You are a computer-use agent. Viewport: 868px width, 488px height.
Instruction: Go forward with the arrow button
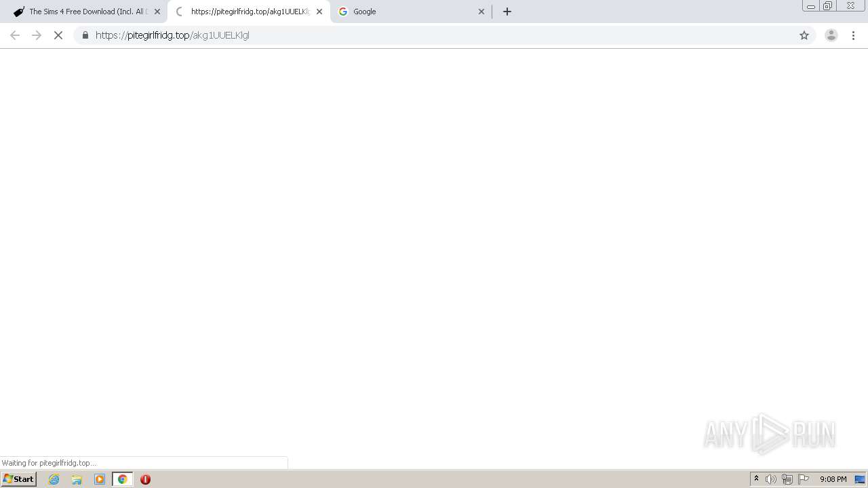pyautogui.click(x=37, y=35)
